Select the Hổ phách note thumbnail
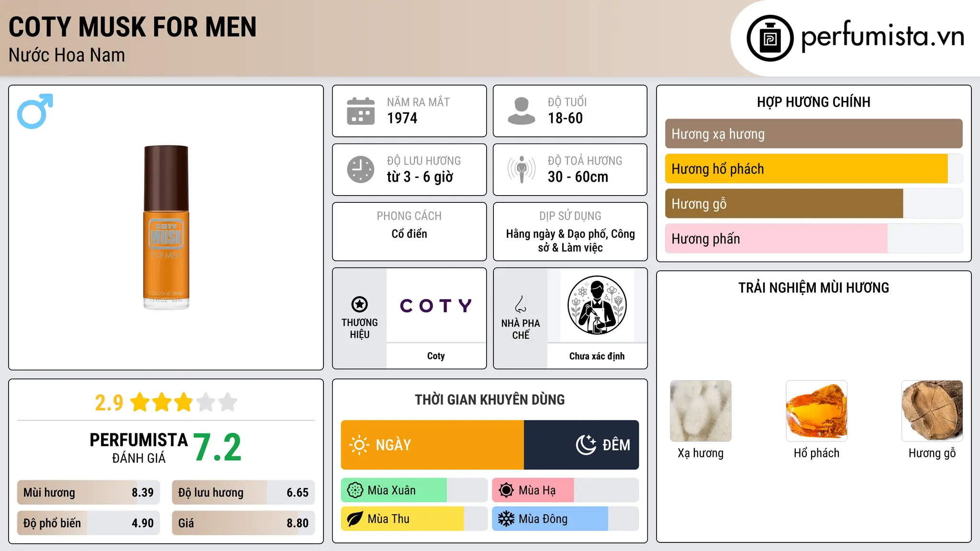 (x=816, y=411)
